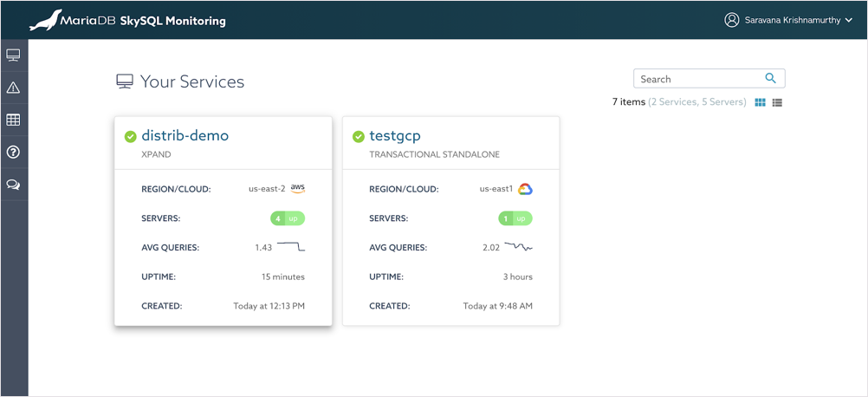The image size is (868, 397).
Task: Focus the Search input field
Action: tap(697, 79)
